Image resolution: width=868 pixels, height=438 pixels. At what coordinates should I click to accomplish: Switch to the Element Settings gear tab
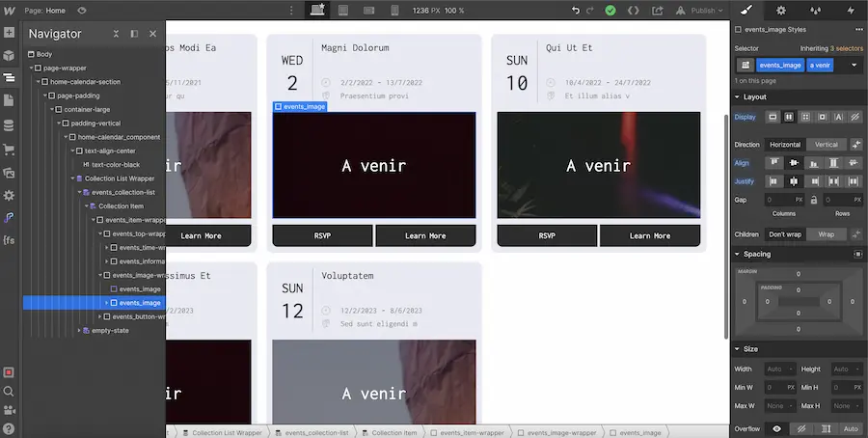[x=781, y=10]
